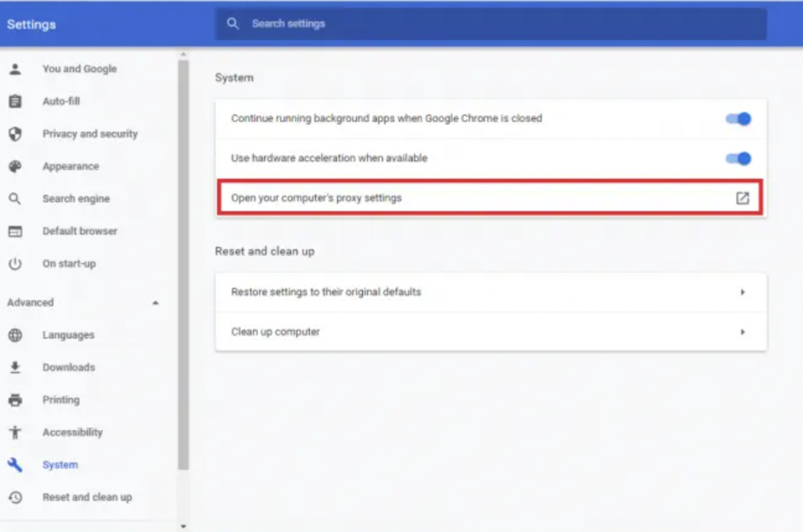This screenshot has width=803, height=532.
Task: Click the sidebar scrollbar thumb
Action: coord(183,265)
